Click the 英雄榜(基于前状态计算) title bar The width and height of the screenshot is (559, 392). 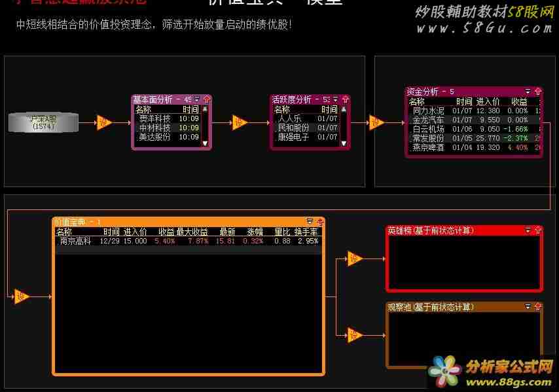coord(464,230)
